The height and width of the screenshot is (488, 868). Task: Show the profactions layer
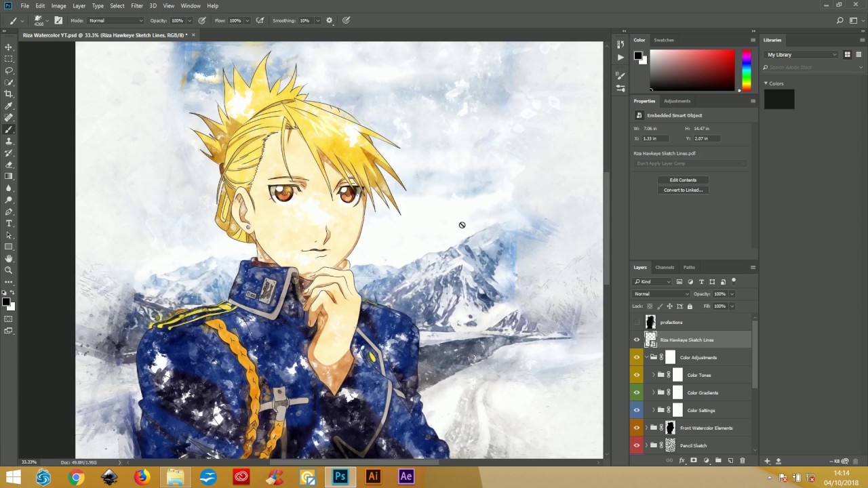pos(636,322)
